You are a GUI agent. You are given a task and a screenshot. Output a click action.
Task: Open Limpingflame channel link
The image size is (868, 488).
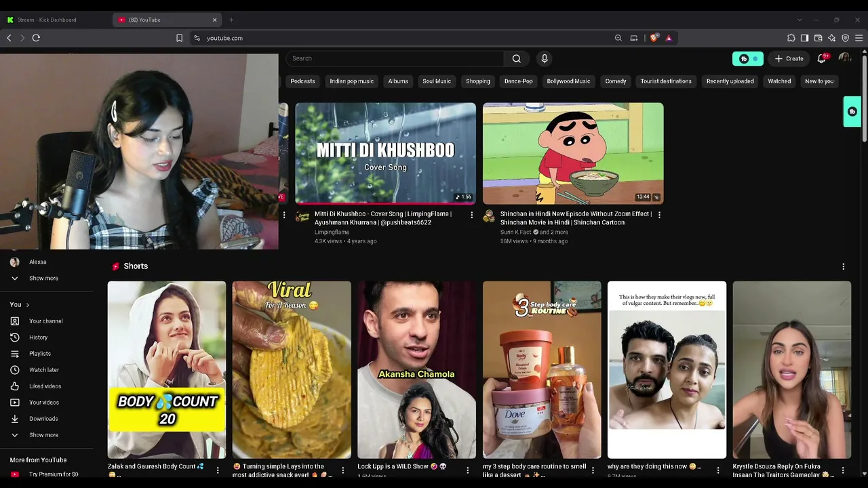pyautogui.click(x=332, y=232)
